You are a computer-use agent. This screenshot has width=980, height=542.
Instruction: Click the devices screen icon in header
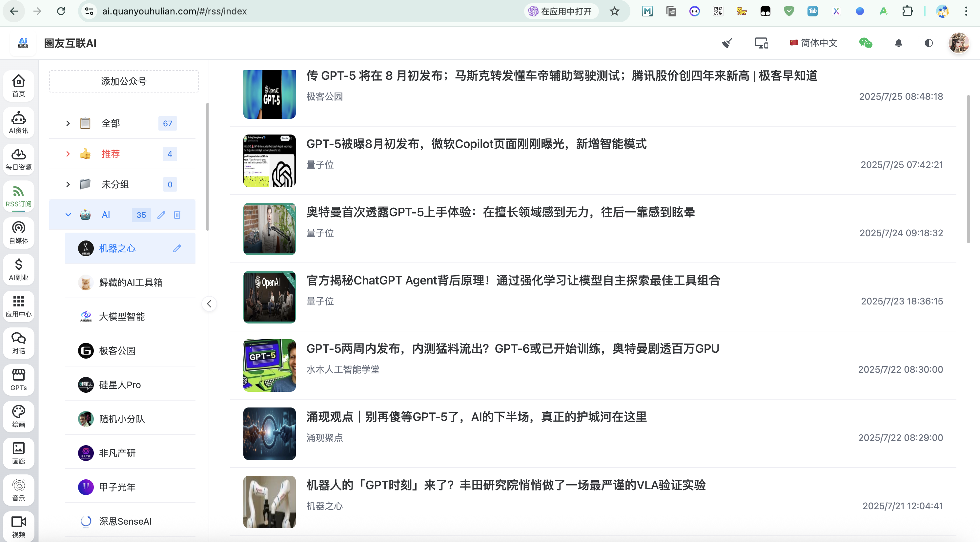761,43
